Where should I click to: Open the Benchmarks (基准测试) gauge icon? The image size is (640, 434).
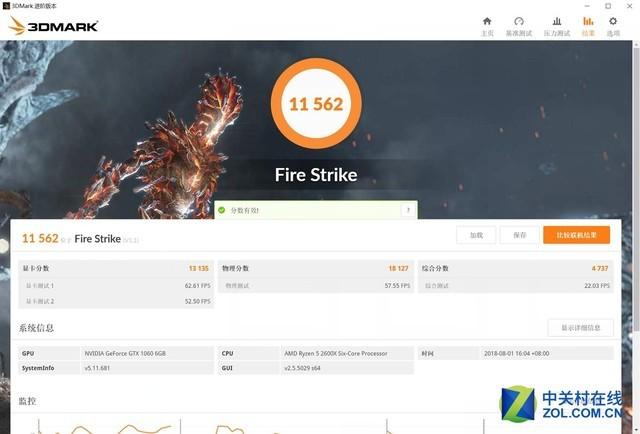coord(519,21)
